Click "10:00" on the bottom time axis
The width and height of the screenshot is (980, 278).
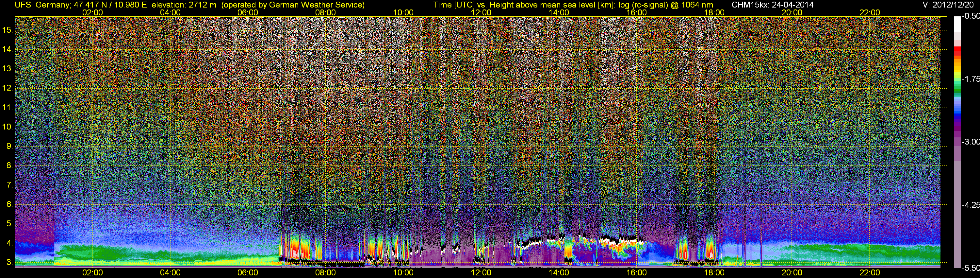pyautogui.click(x=403, y=273)
